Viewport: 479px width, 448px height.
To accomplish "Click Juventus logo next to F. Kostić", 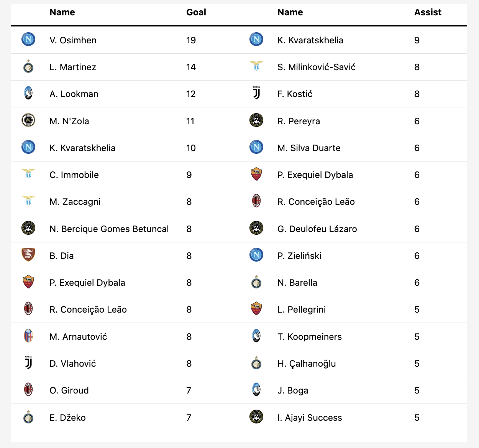I will coord(256,93).
